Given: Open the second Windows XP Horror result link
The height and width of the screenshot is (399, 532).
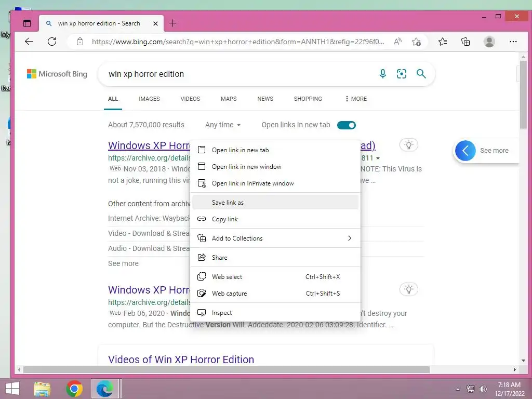Looking at the screenshot, I should 149,290.
